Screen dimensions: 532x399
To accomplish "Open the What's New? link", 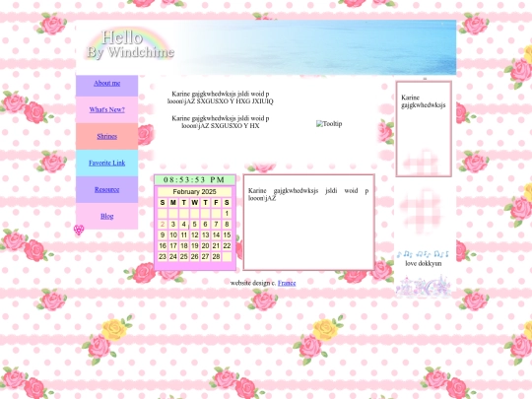I will click(x=106, y=109).
